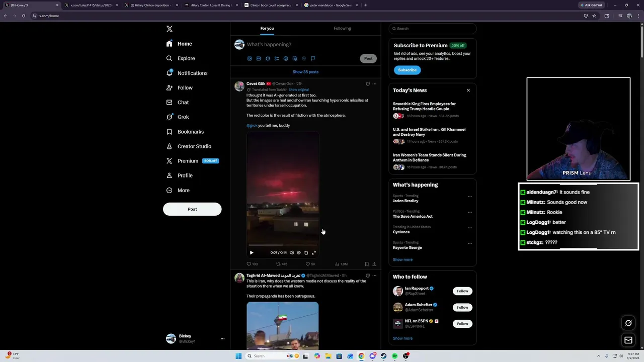644x362 pixels.
Task: Open Bookmarks in the sidebar
Action: (x=185, y=132)
